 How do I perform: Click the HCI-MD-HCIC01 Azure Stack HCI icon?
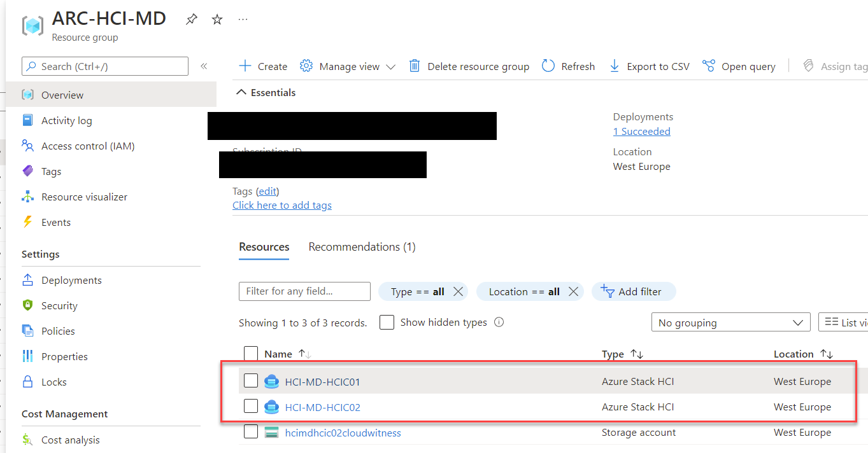[271, 382]
